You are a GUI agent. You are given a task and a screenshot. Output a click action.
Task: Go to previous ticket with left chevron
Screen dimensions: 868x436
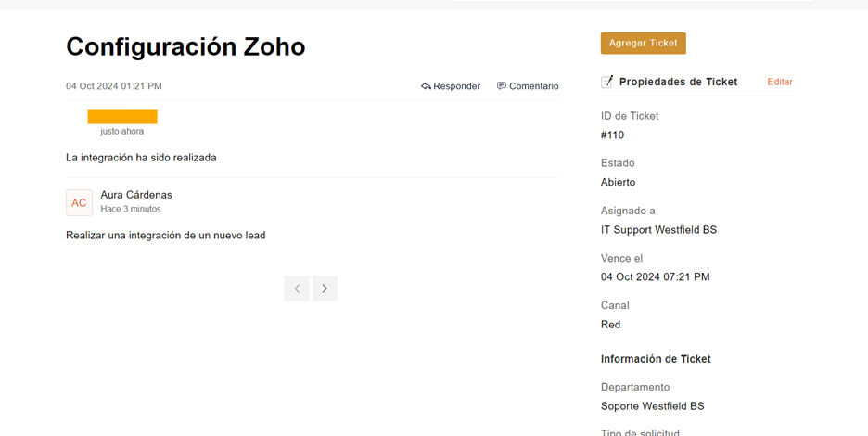click(x=297, y=289)
